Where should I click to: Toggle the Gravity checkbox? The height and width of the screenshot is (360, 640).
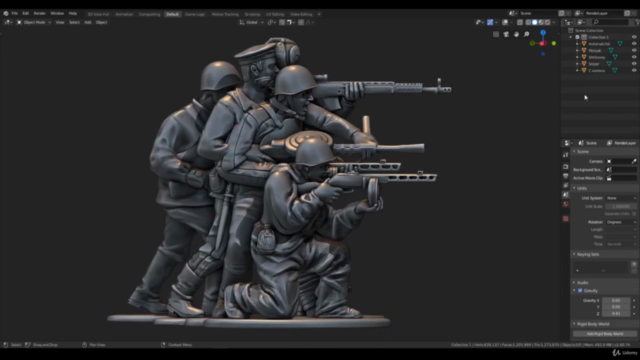tap(580, 291)
